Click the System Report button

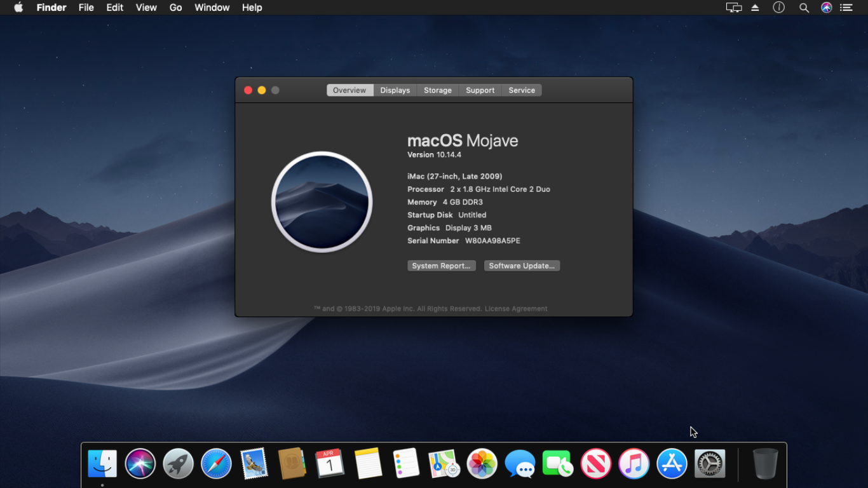click(441, 266)
